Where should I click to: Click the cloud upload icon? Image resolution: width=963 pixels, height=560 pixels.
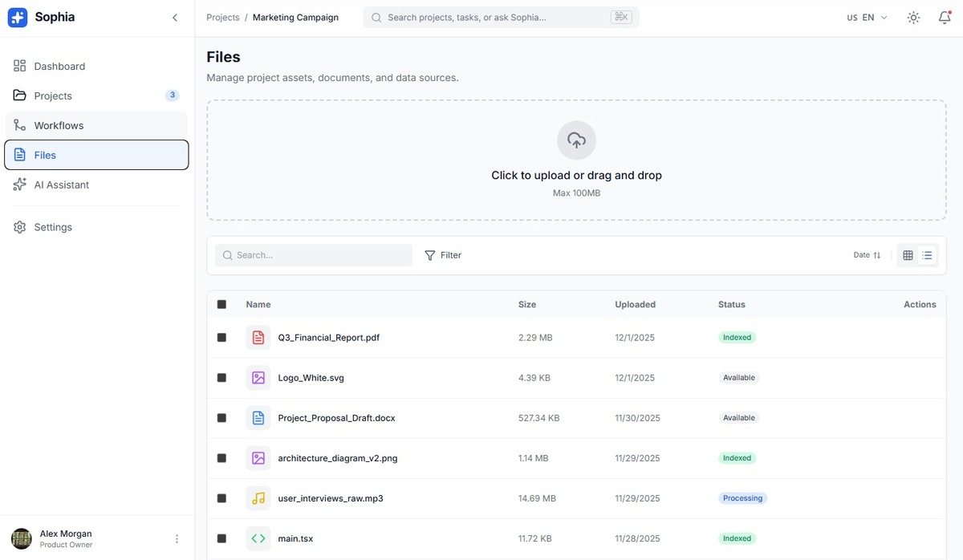coord(576,140)
